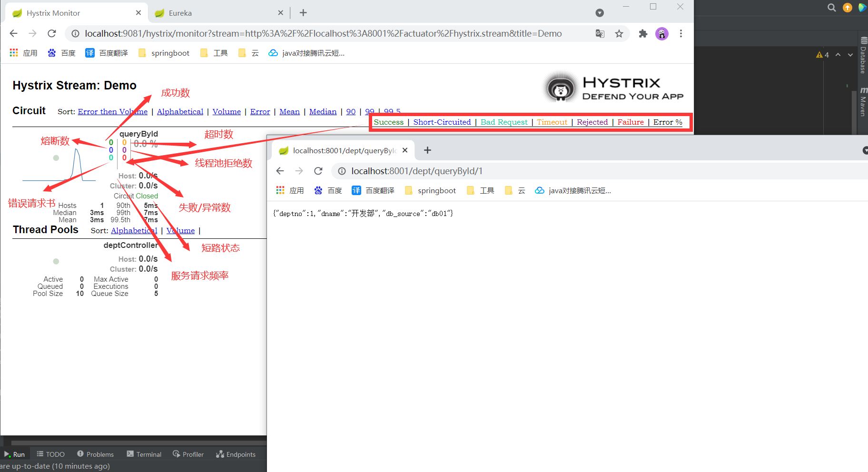Open the Chrome extensions puzzle icon

(643, 33)
